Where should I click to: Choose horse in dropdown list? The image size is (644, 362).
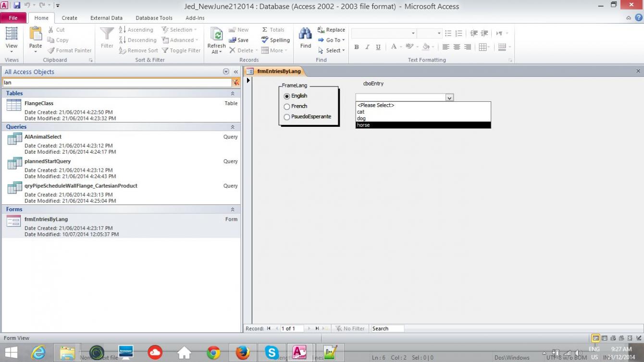(423, 125)
